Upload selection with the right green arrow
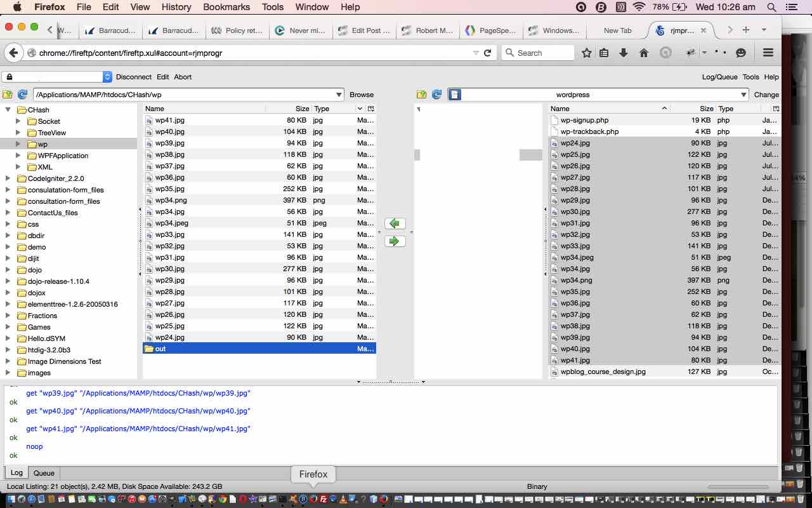The width and height of the screenshot is (812, 508). pyautogui.click(x=395, y=241)
